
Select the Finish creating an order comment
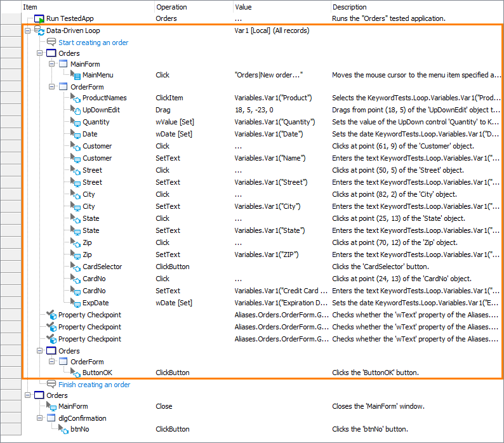94,385
